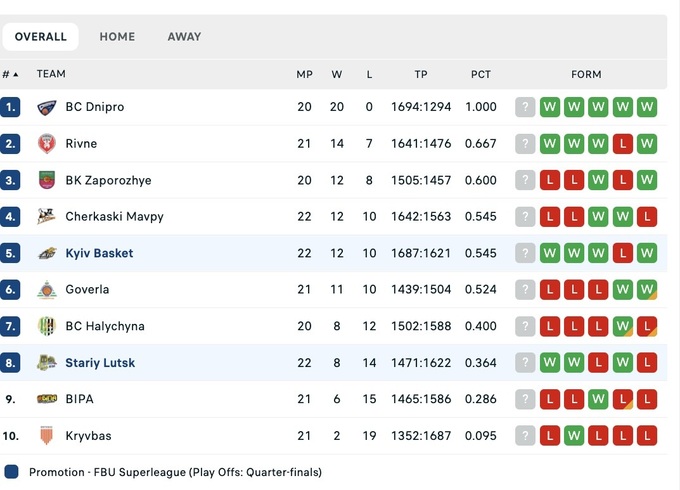Click the BC Dnipro team logo
This screenshot has height=490, width=680.
[x=47, y=107]
